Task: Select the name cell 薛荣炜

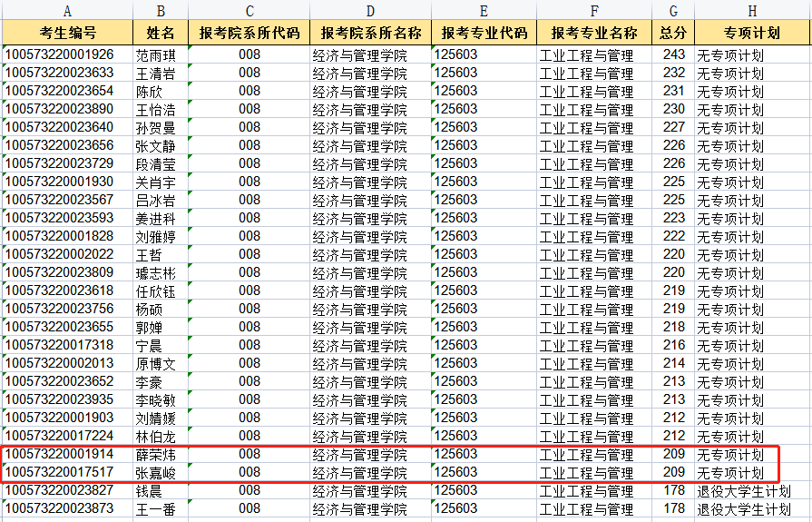Action: [x=155, y=455]
